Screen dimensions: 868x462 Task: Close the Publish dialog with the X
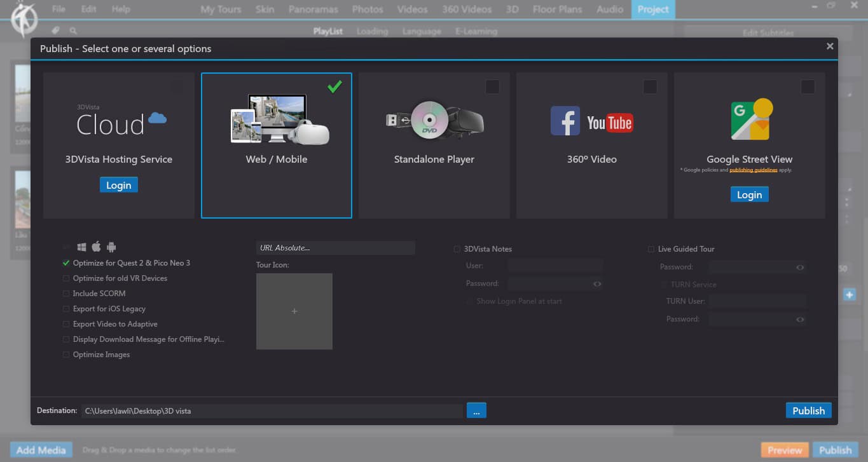(830, 46)
